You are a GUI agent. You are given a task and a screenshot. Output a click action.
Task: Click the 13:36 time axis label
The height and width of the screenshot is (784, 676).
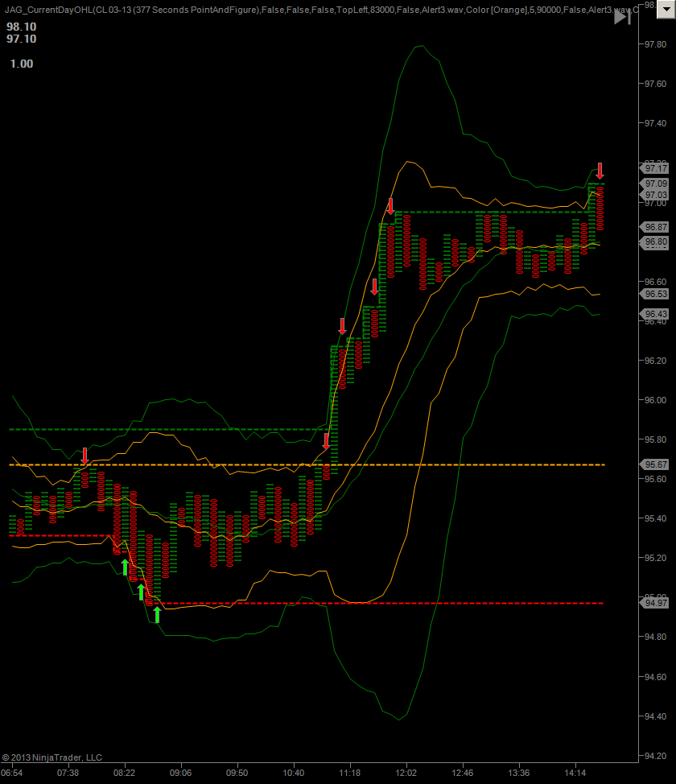point(519,773)
